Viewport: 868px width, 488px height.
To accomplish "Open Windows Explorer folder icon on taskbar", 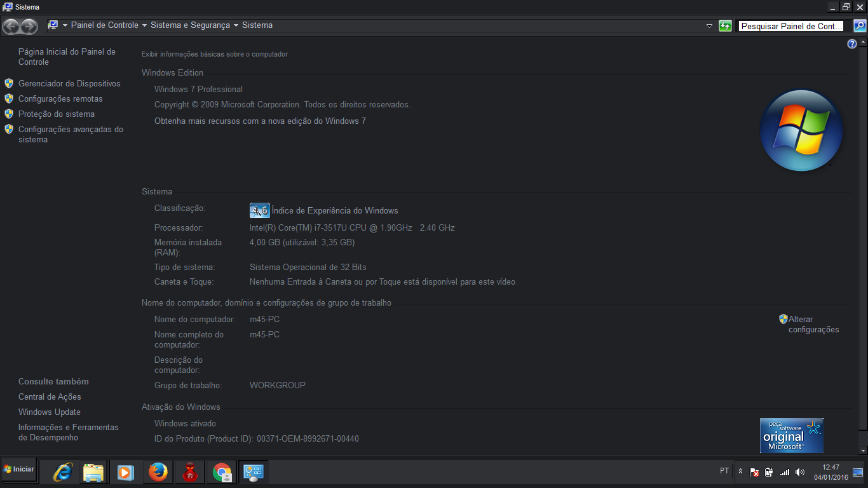I will click(93, 472).
